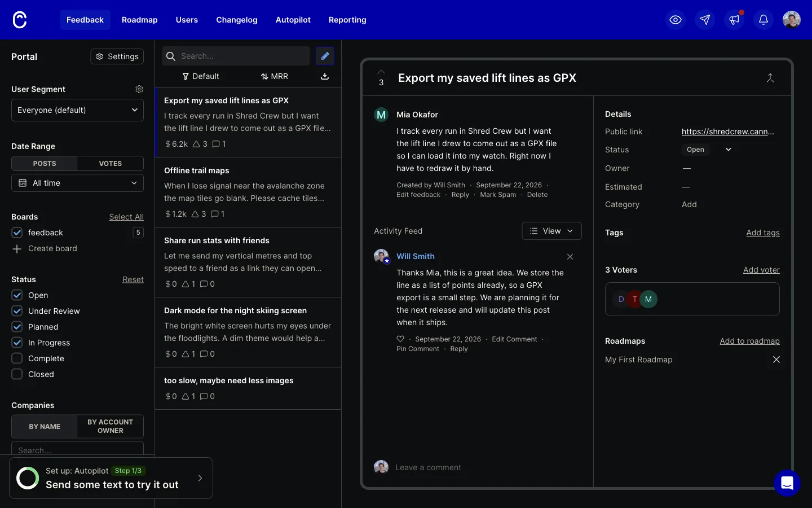
Task: Open the Feedback tab
Action: 85,20
